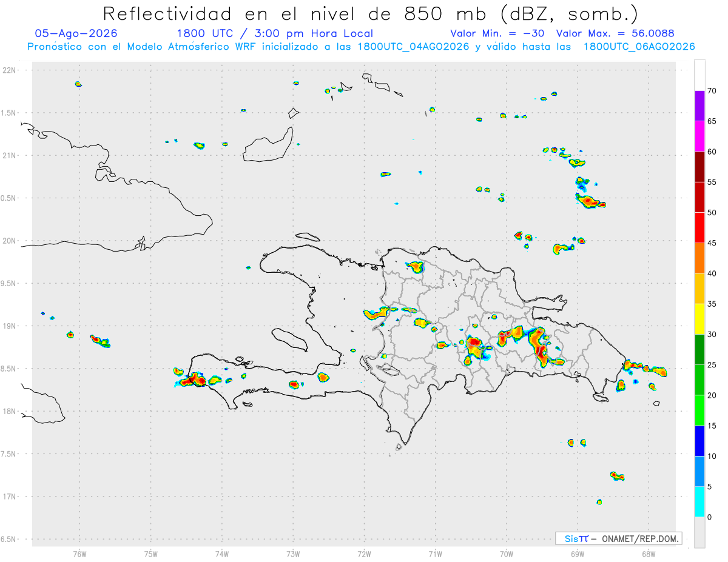Click the colorbar tick label "10"
Viewport: 728px width, 562px height.
(711, 456)
